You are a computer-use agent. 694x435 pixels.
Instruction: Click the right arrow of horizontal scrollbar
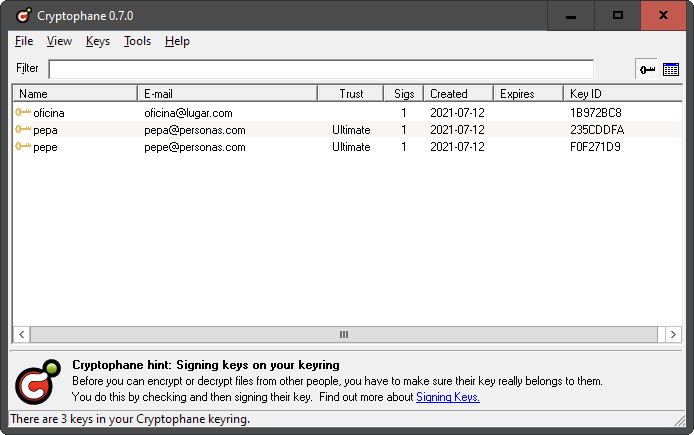(x=673, y=335)
